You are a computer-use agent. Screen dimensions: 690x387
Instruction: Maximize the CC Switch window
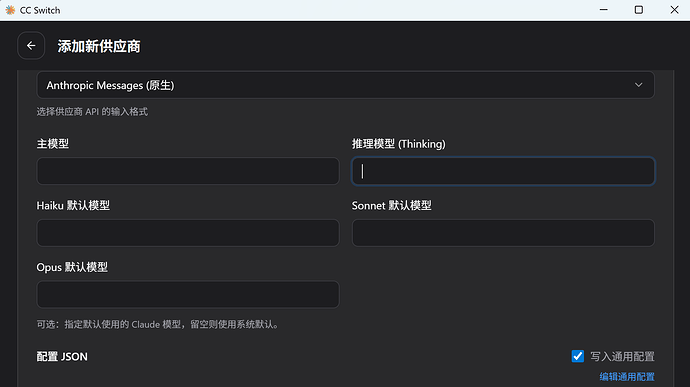click(x=639, y=10)
